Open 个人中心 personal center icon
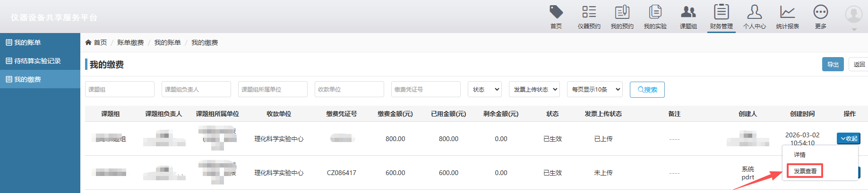Viewport: 868px width, 193px height. [754, 12]
